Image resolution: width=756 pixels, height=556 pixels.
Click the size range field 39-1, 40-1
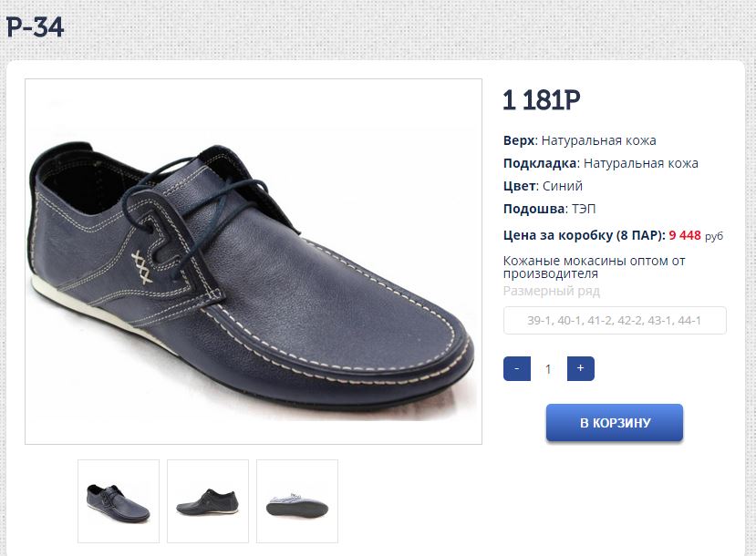coord(615,321)
